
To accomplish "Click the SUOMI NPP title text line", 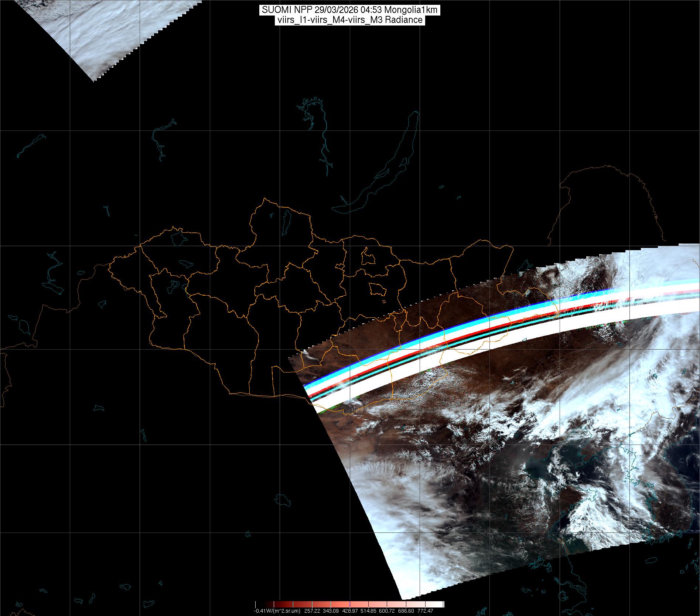I will point(349,10).
